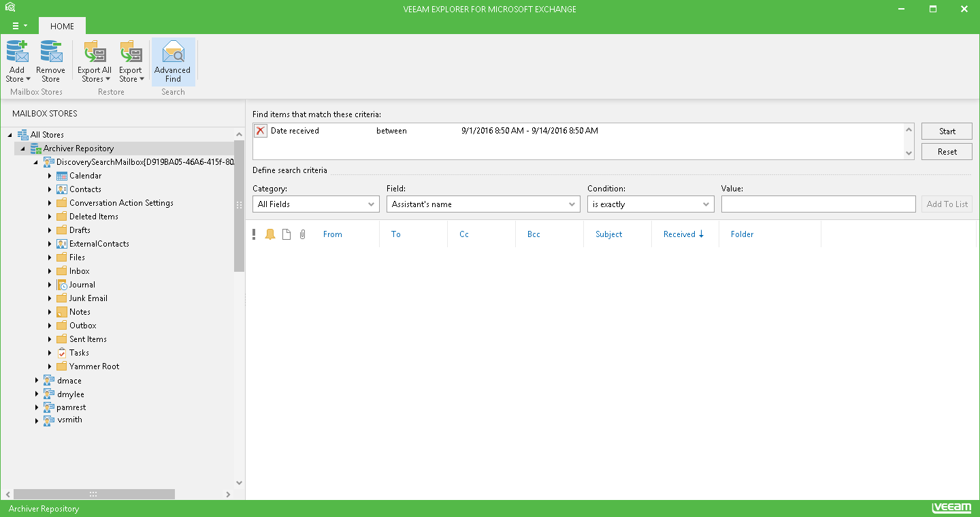The height and width of the screenshot is (517, 980).
Task: Select the Archiver Repository node
Action: [x=78, y=148]
